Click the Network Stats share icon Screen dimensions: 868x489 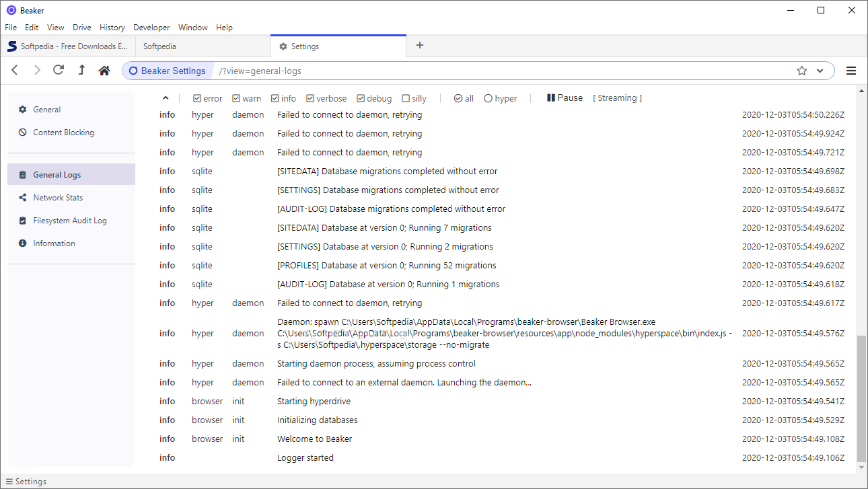[23, 198]
